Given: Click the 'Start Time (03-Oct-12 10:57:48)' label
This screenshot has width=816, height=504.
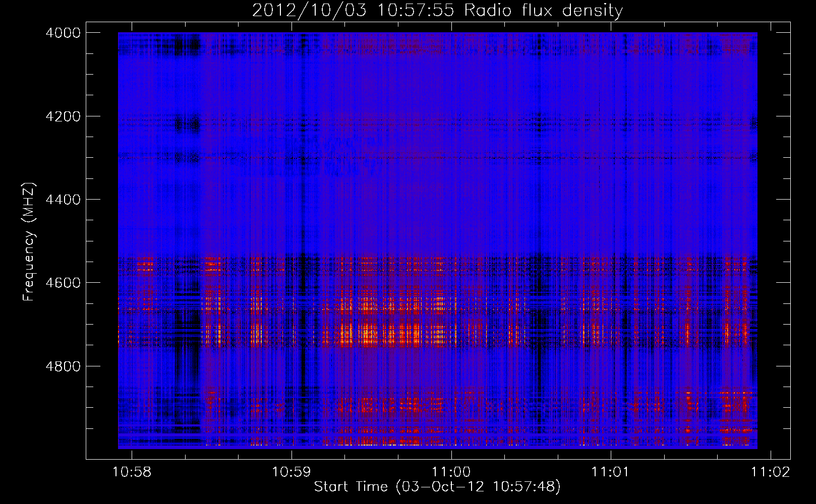Looking at the screenshot, I should [437, 487].
